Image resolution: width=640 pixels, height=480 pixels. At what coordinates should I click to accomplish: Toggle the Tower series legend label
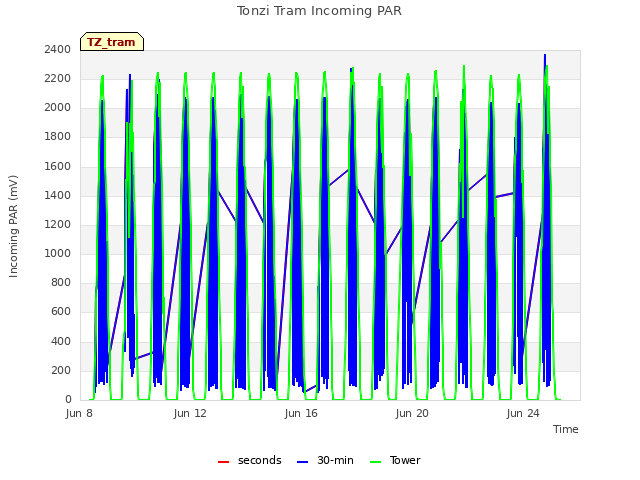pos(405,460)
